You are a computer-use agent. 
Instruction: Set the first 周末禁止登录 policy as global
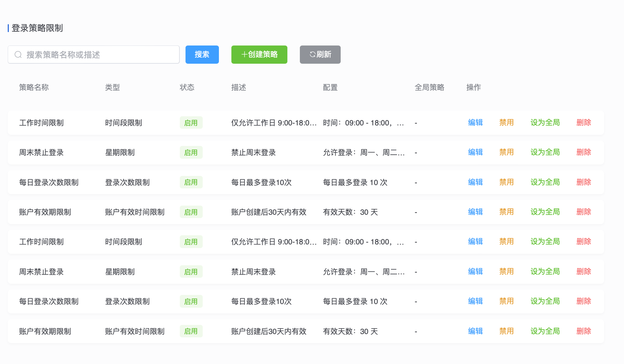[545, 152]
